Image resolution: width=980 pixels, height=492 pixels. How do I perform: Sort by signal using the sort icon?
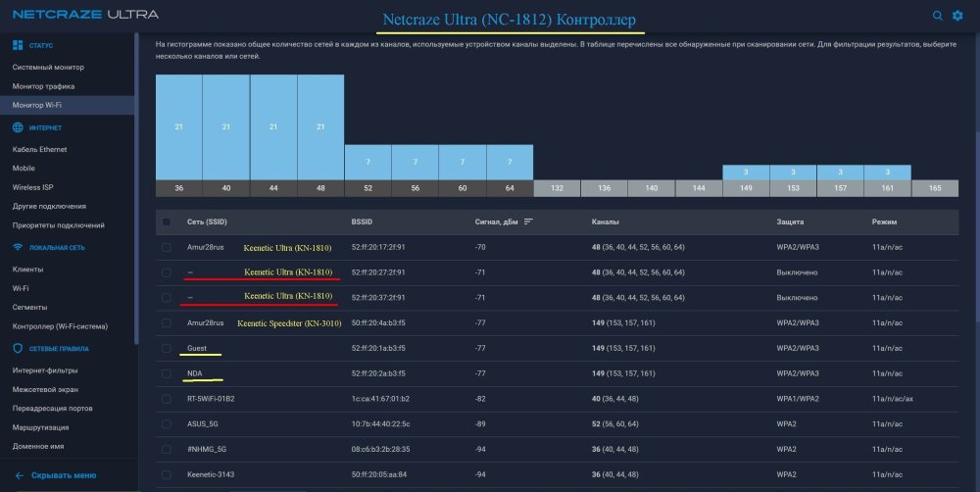[x=529, y=221]
